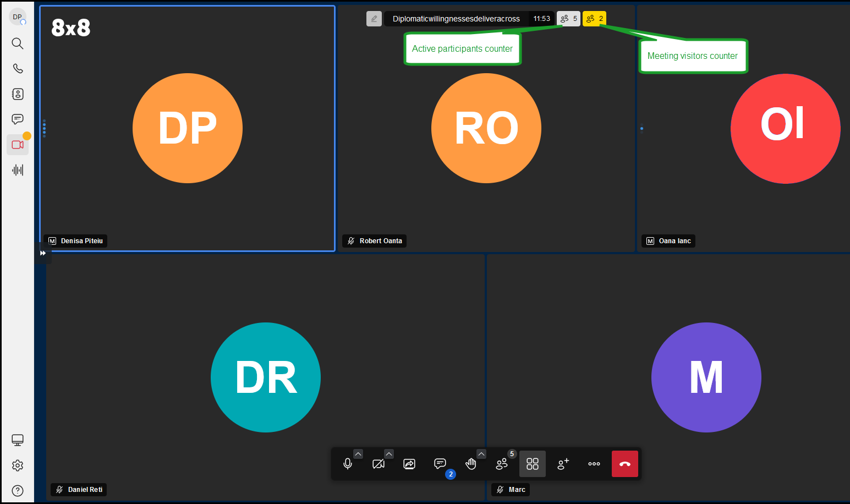
Task: Open the chat messages sidebar icon
Action: (x=18, y=119)
